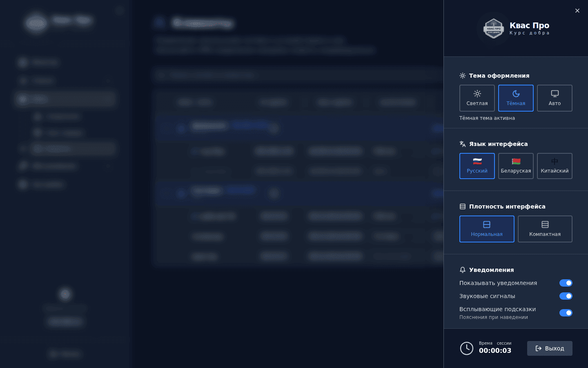Click the Тёмная тема активна status text
This screenshot has height=368, width=588.
click(487, 118)
